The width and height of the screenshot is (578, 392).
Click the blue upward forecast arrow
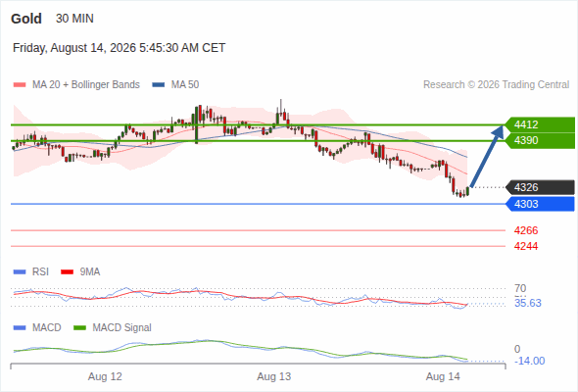coord(487,157)
